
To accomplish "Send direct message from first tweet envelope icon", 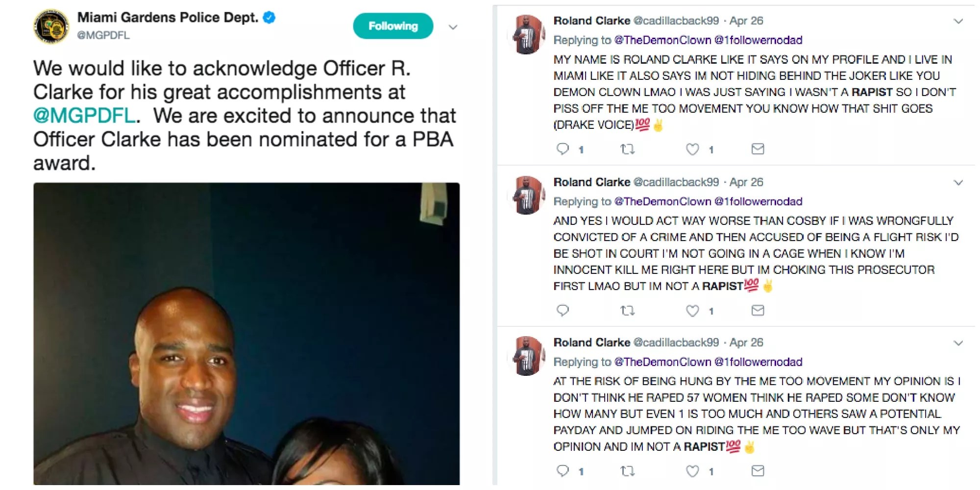I will [x=758, y=149].
